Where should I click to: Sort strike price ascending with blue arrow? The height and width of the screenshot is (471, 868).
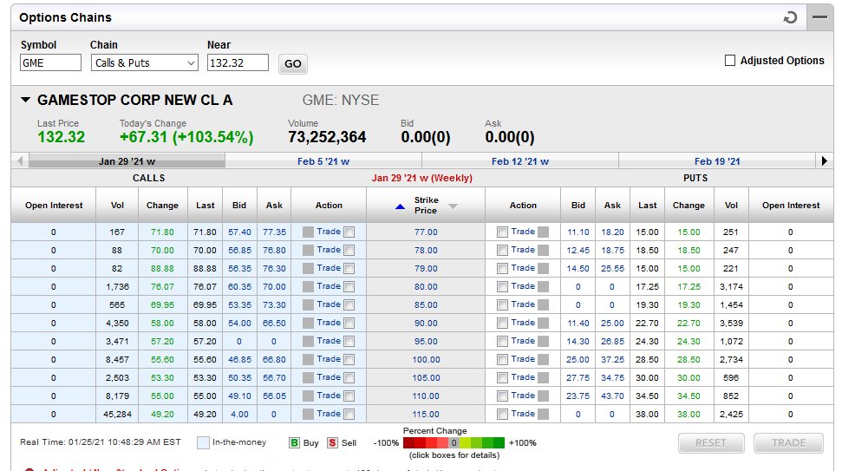[400, 206]
